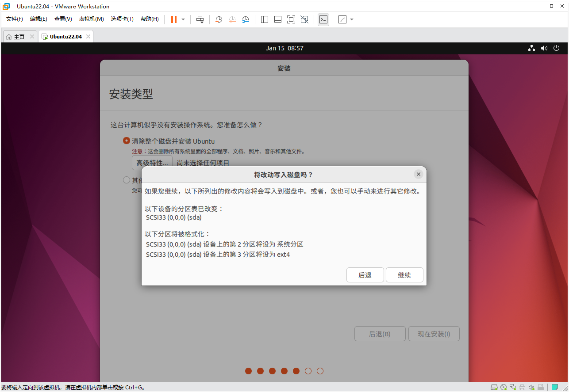The image size is (569, 392).
Task: Click the stretch guest display icon
Action: coord(342,19)
